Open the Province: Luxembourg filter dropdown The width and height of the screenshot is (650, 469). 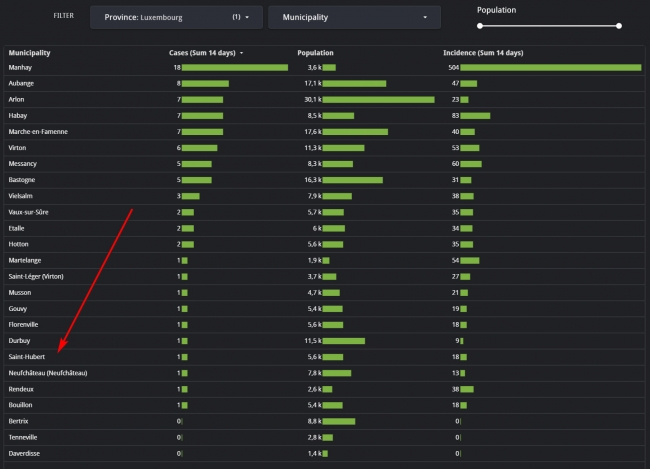click(x=176, y=17)
